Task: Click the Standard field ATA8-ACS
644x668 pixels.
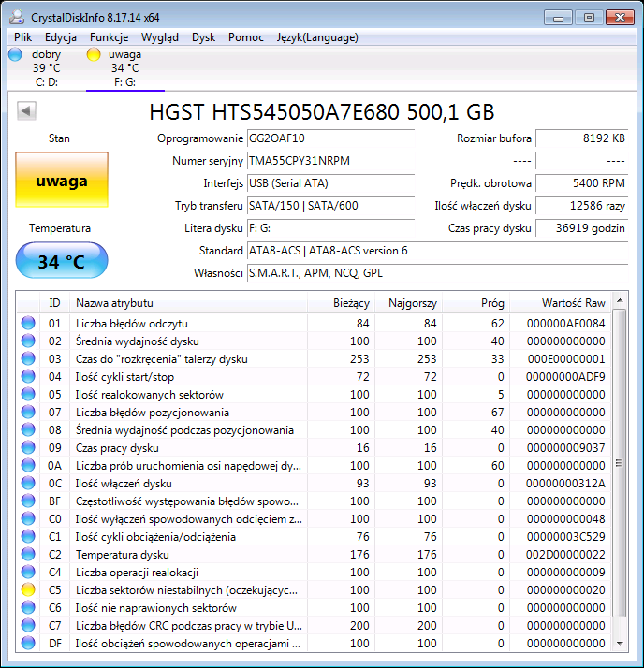Action: click(437, 251)
